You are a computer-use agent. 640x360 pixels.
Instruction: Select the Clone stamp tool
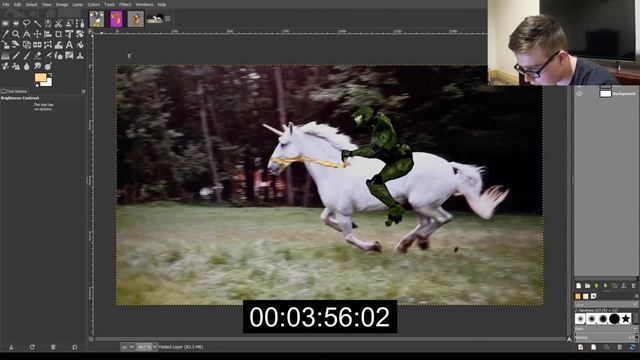[80, 55]
